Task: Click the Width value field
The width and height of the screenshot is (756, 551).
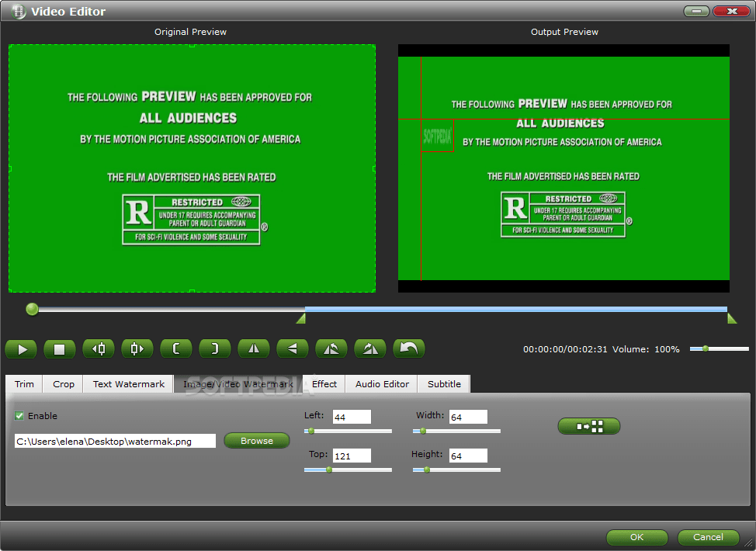Action: [x=468, y=417]
